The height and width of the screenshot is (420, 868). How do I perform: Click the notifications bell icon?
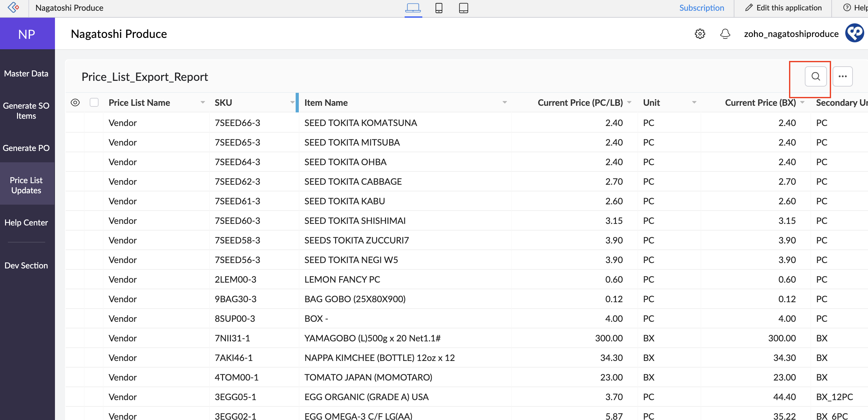click(725, 34)
